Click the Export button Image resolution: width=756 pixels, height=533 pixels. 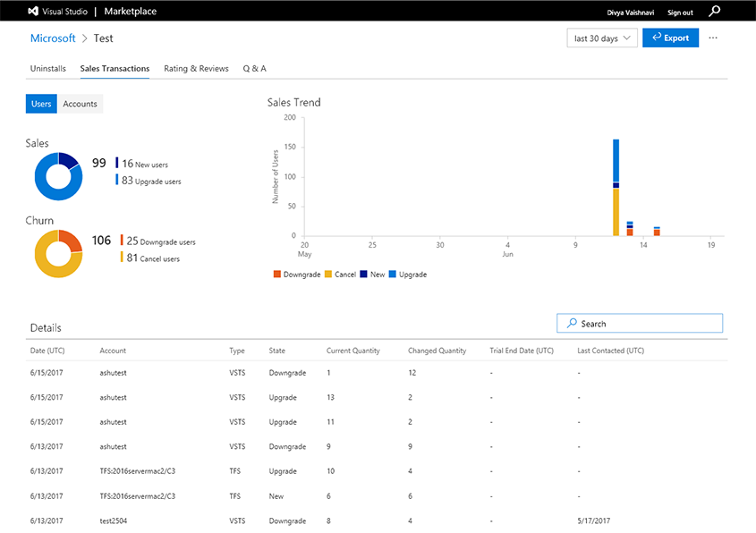click(x=670, y=38)
